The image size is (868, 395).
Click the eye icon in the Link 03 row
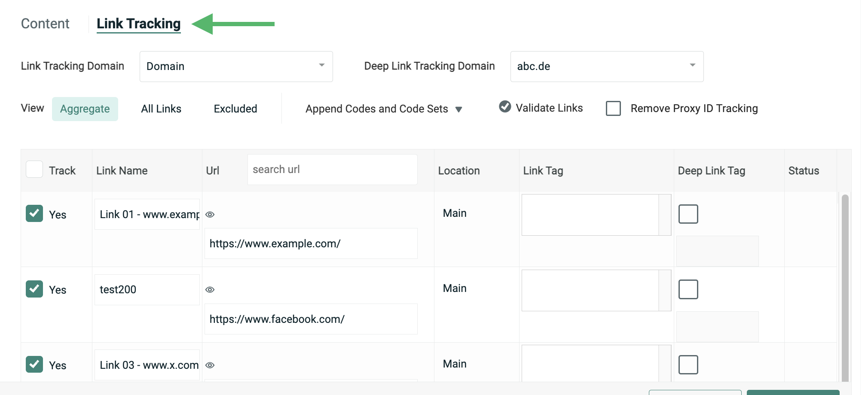coord(210,365)
